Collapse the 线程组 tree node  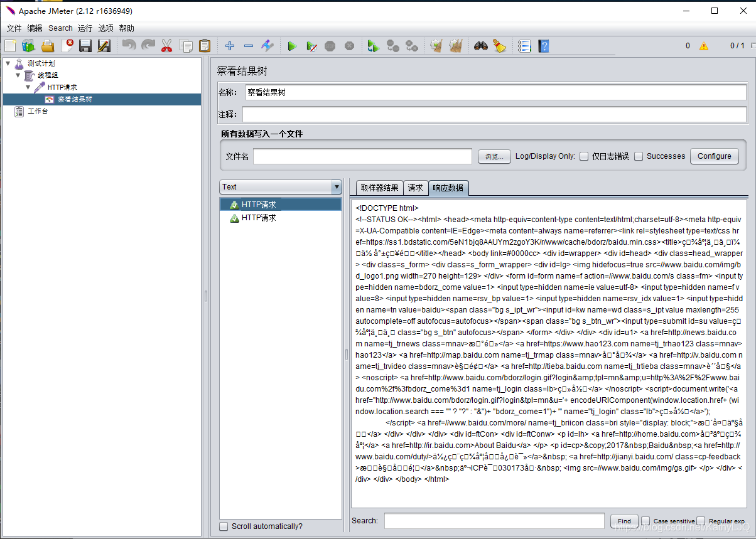tap(18, 75)
